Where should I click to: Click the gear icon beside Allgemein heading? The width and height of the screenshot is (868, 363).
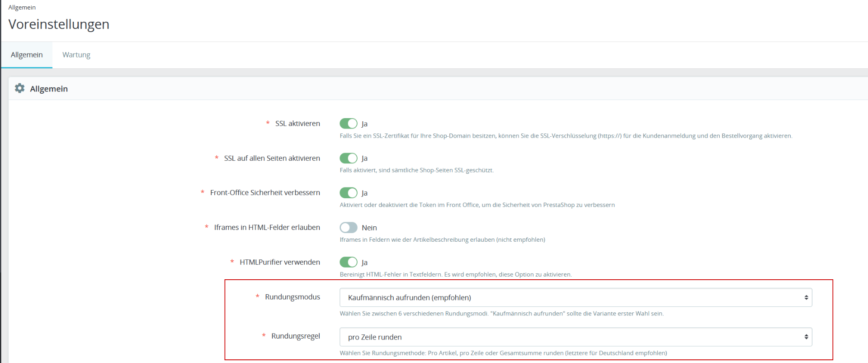point(19,88)
